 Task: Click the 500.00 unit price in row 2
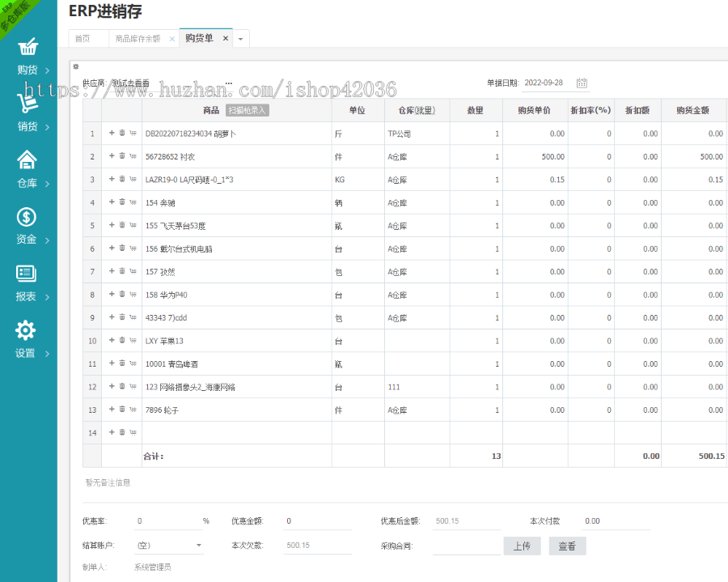535,156
